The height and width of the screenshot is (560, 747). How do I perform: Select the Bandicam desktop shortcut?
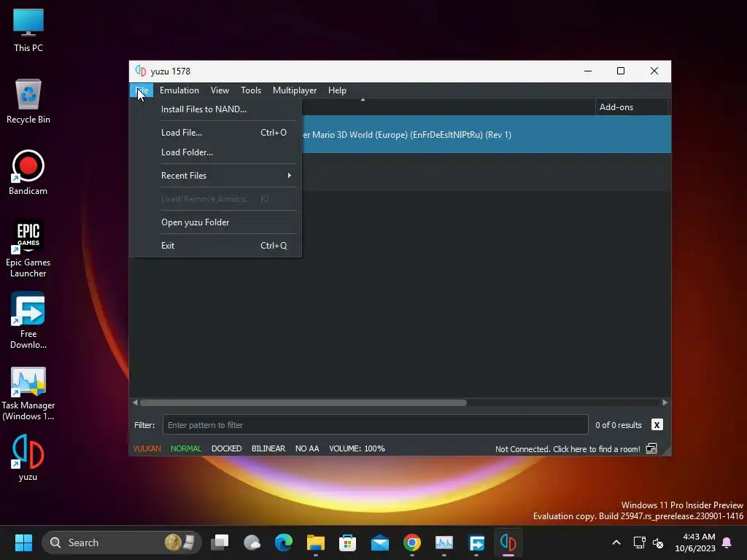coord(28,173)
